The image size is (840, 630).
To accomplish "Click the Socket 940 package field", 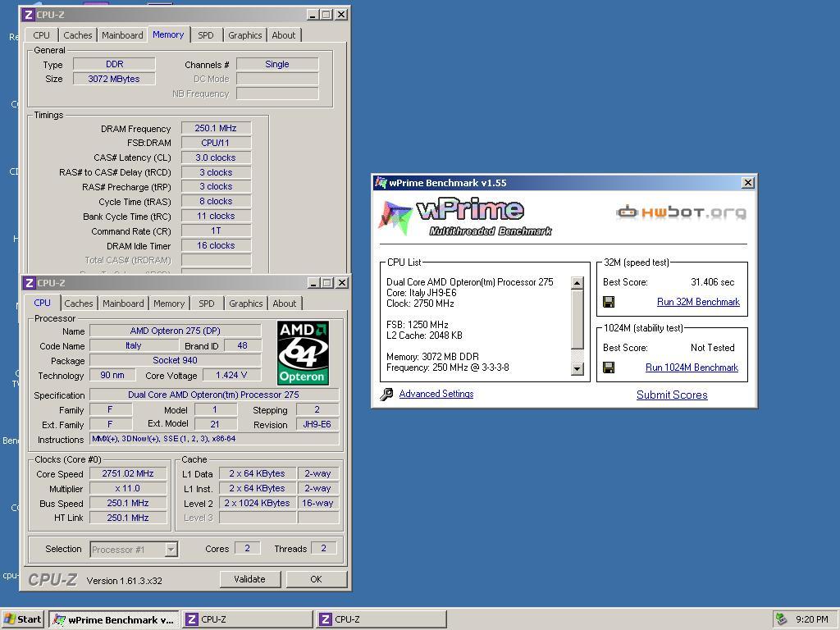I will [x=176, y=361].
